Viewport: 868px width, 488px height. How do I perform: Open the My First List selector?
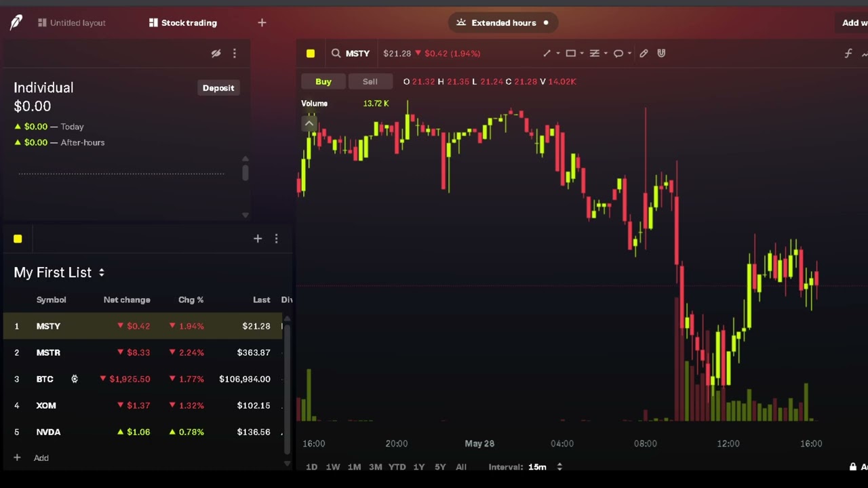tap(60, 272)
